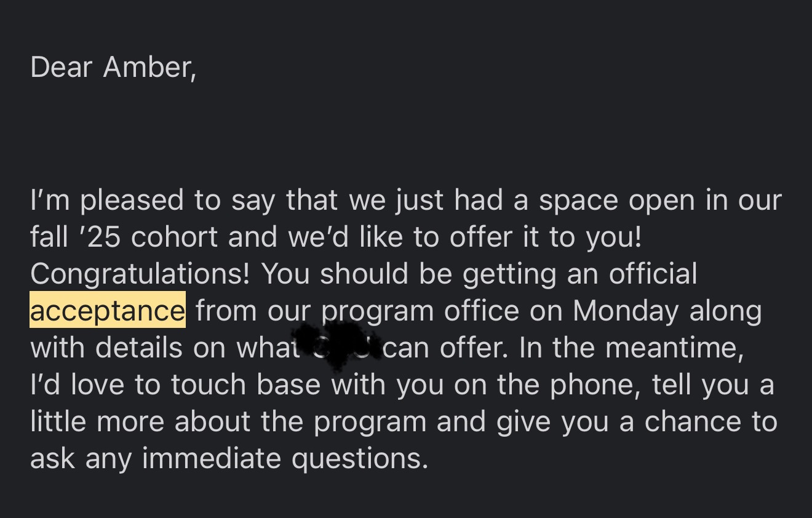Screen dimensions: 812x518
Task: Click the yellow highlighted word "acceptance"
Action: (107, 311)
